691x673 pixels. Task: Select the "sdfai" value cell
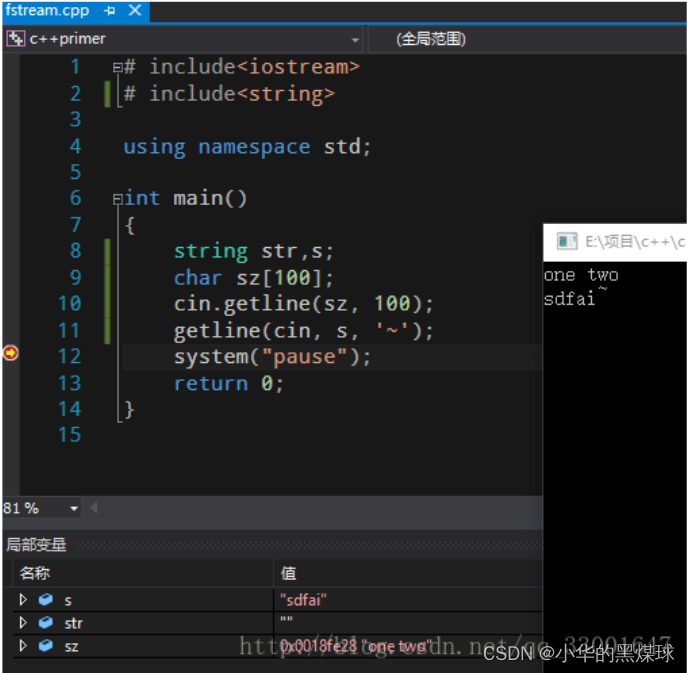(x=408, y=600)
